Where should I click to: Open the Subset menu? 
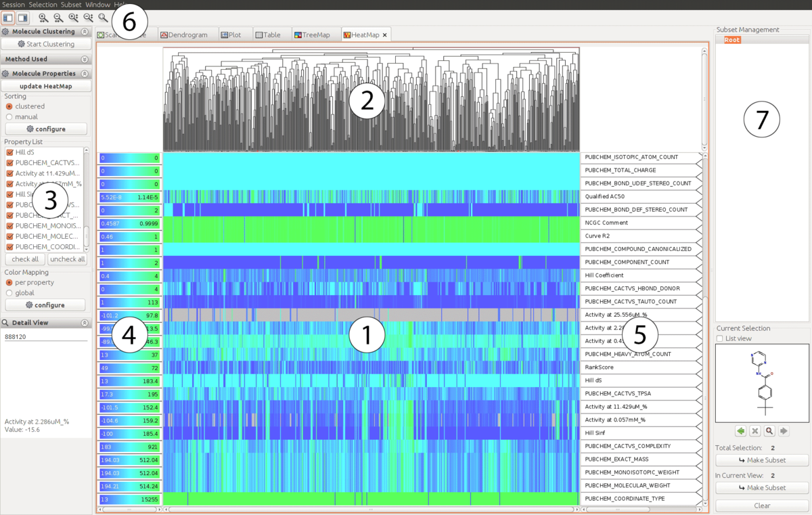point(71,4)
